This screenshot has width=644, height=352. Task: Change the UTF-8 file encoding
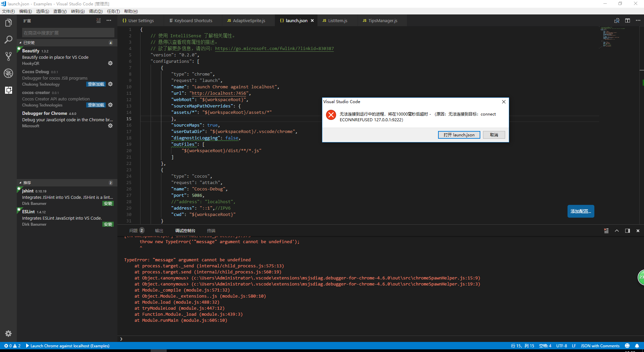point(561,346)
